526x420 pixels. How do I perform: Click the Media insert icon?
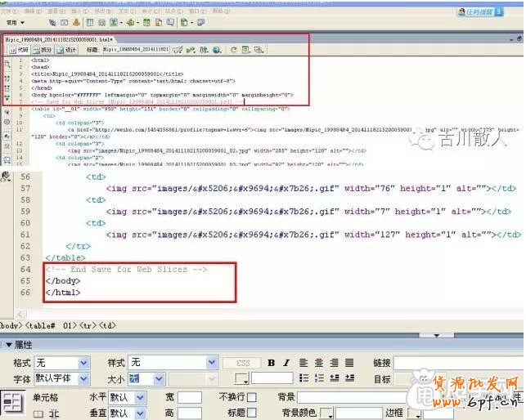130,22
